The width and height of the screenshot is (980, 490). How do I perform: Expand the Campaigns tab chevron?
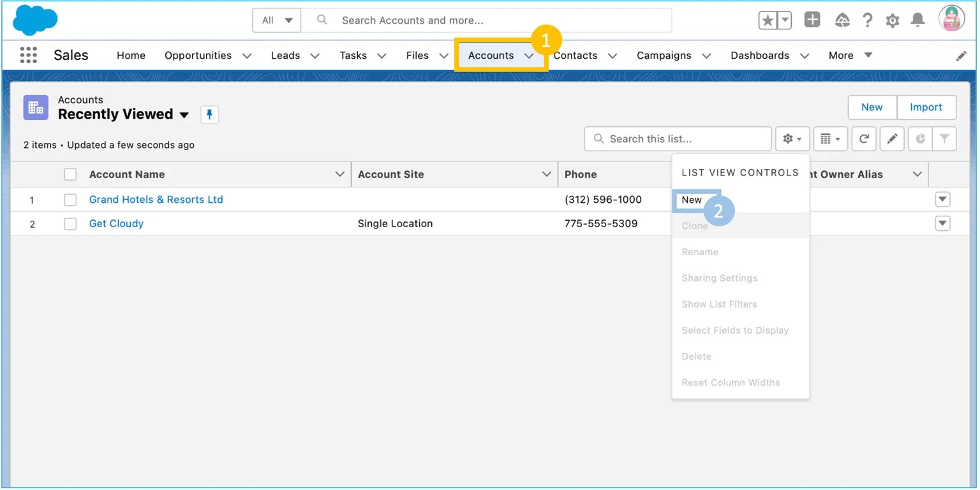coord(706,56)
